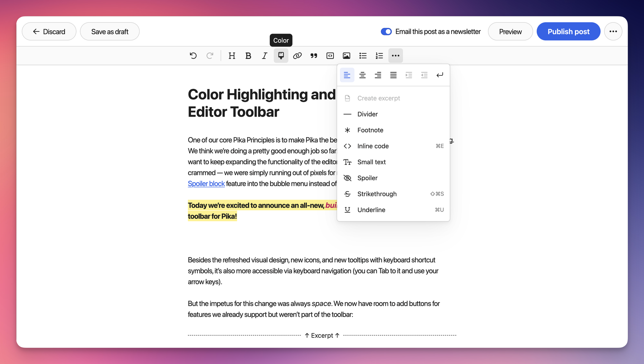Align text left
Viewport: 644px width, 364px height.
point(347,75)
